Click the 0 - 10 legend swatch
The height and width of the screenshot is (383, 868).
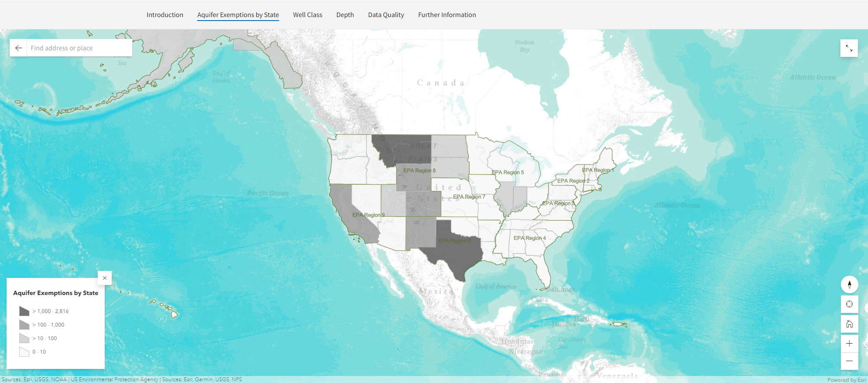(24, 352)
